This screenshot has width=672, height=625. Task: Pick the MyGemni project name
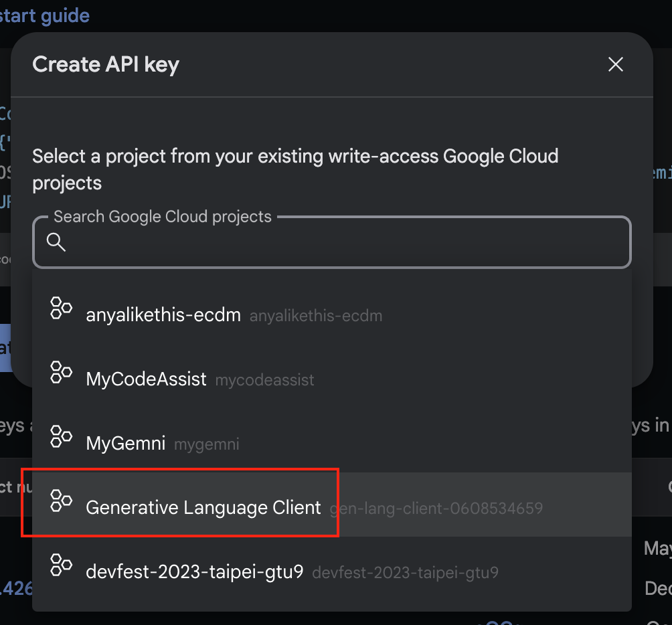pos(126,443)
